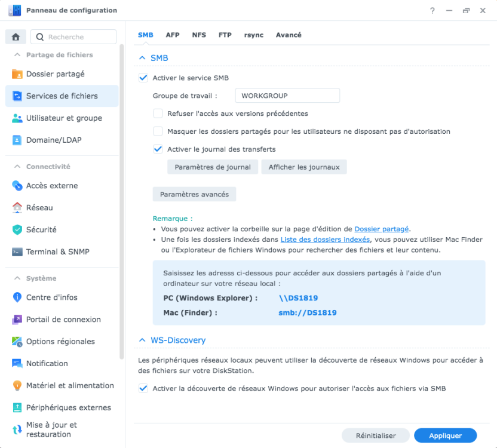Select Services de fichiers icon
Viewport: 497px width, 448px height.
point(17,96)
